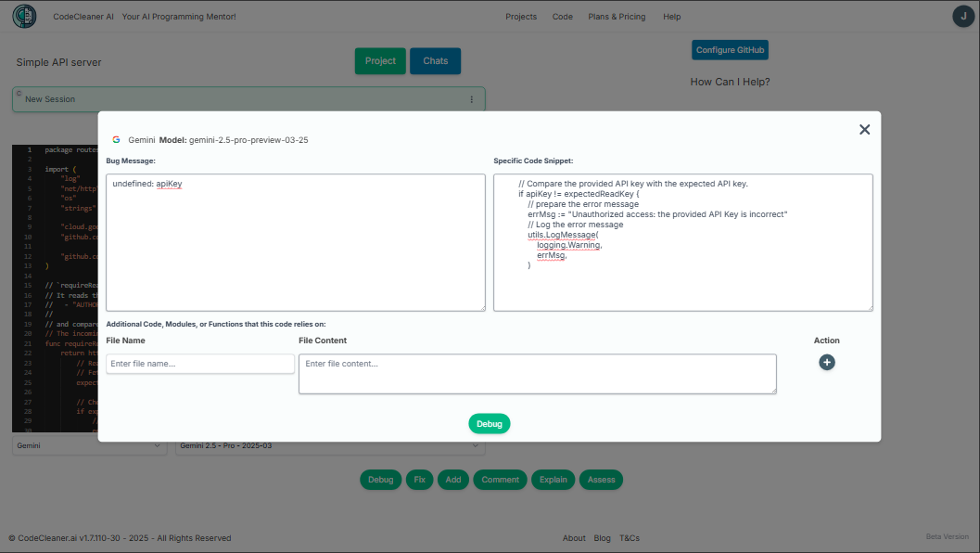This screenshot has height=553, width=980.
Task: Click the 'logging.Warning,' code line
Action: coord(569,245)
